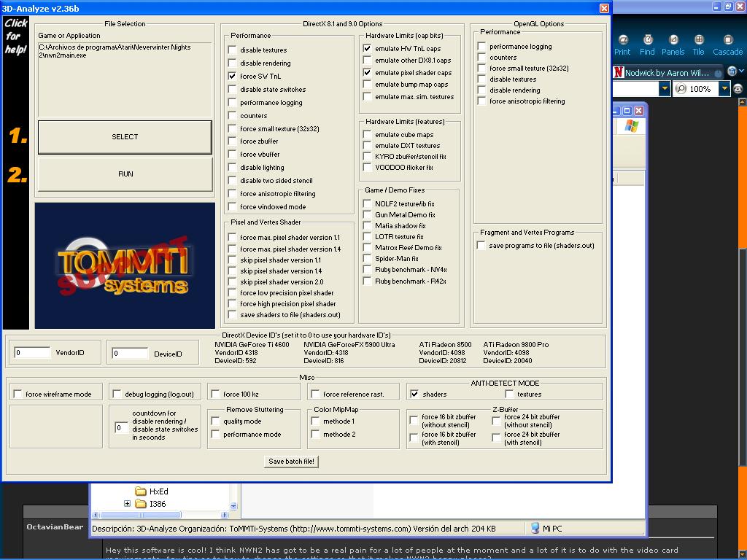Check 'force 100 hz'
Screen dimensions: 747x560
[215, 394]
